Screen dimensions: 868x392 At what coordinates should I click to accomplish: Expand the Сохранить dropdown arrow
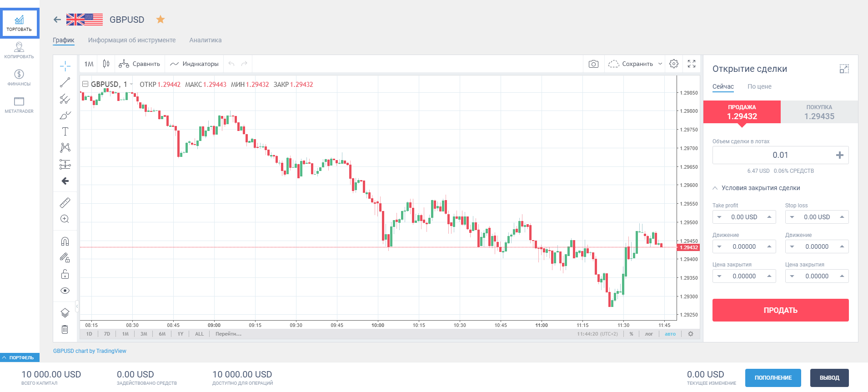[x=660, y=64]
